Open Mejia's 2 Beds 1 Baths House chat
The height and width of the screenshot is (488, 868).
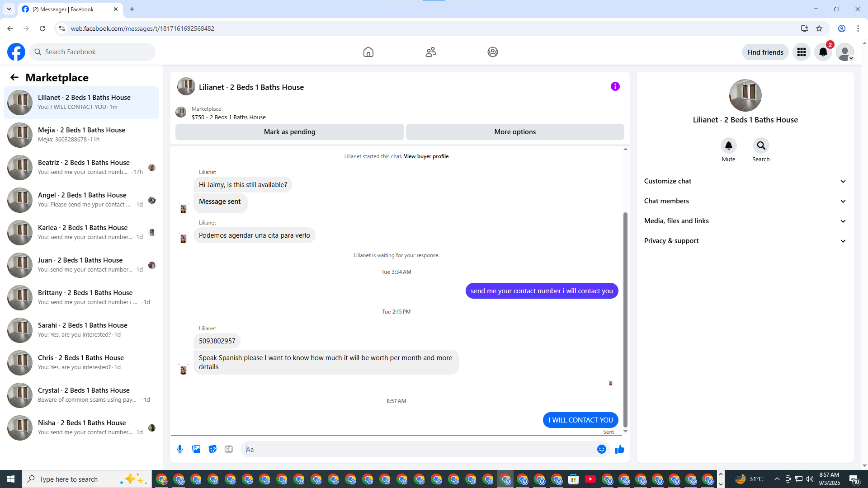pyautogui.click(x=81, y=135)
